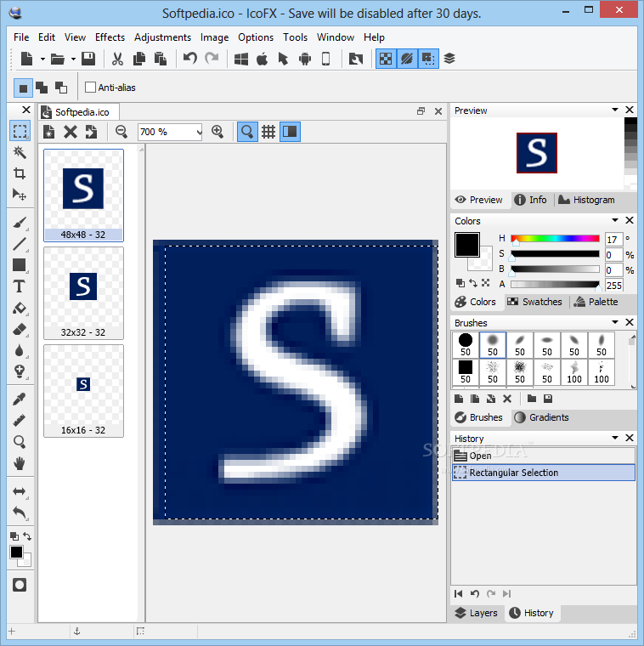This screenshot has width=644, height=646.
Task: Click the black foreground color swatch in Colors
Action: tap(467, 244)
